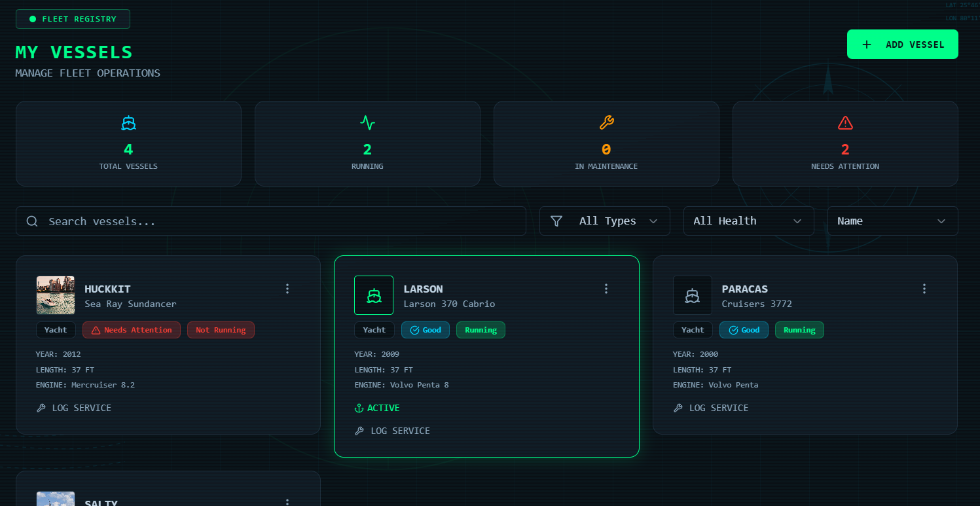The image size is (980, 506).
Task: Click the wrench icon on Larson's Log Service
Action: [359, 431]
